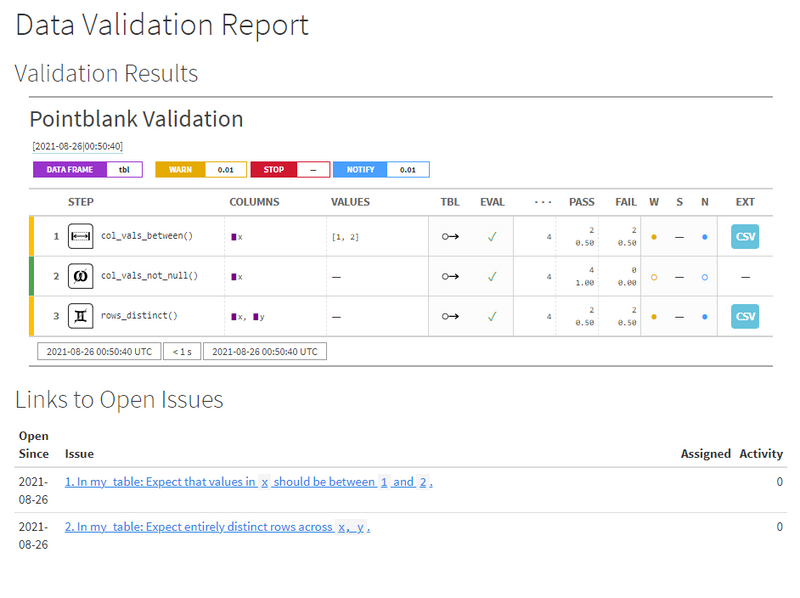Click the filled blue notify dot in step 1

point(705,237)
